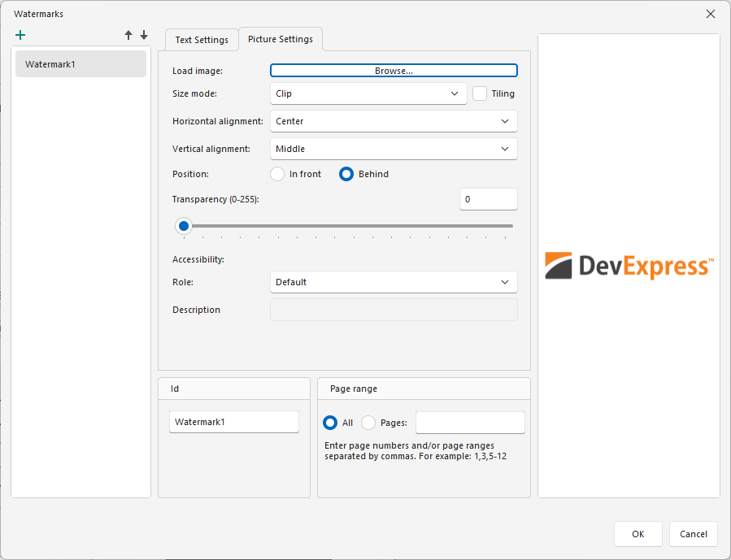Select All pages in the Page range section

(329, 422)
